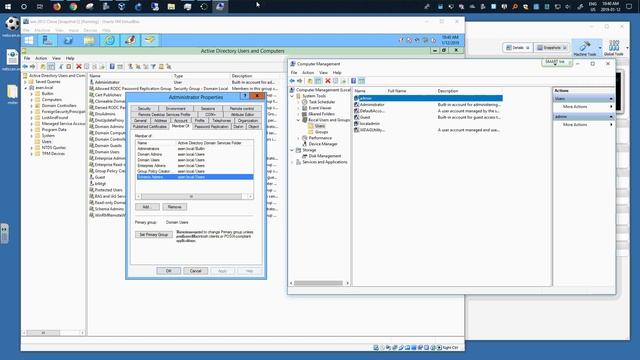Click the blue help icon in Active Directory toolbar

pos(112,67)
